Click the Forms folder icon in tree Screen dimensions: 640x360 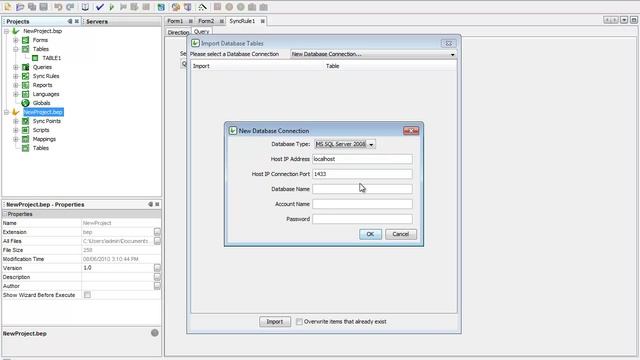coord(25,40)
